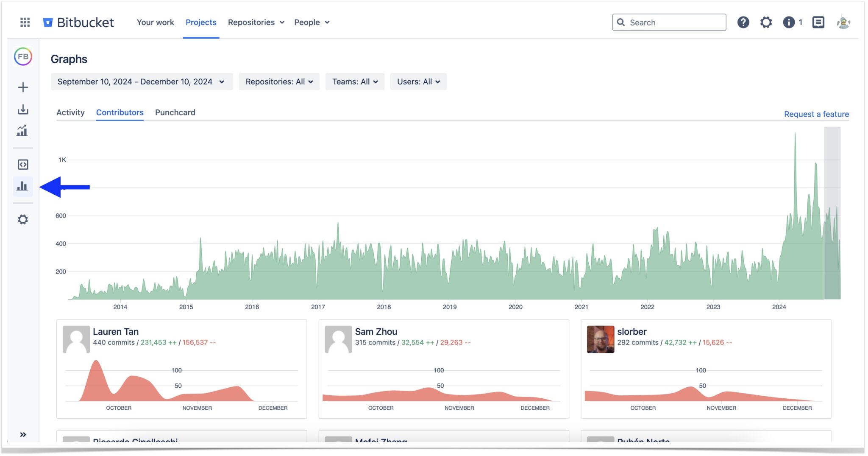The image size is (868, 456).
Task: Expand the date range selector dropdown
Action: (142, 81)
